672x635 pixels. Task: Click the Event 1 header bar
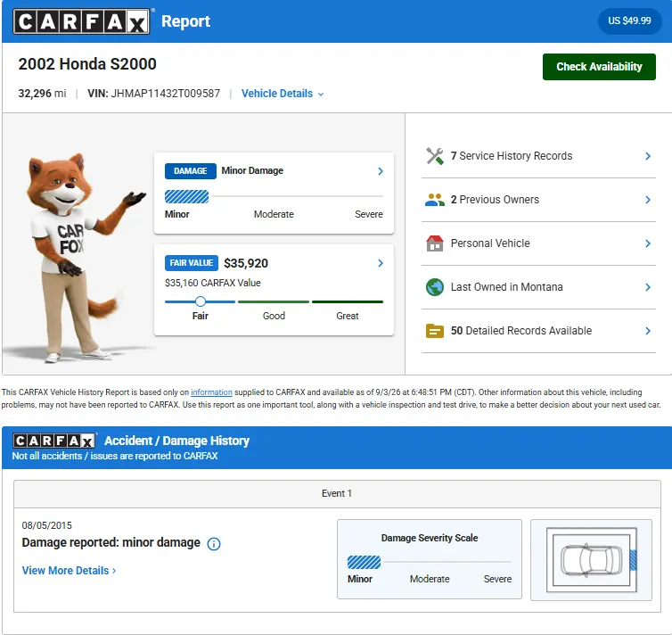[337, 494]
